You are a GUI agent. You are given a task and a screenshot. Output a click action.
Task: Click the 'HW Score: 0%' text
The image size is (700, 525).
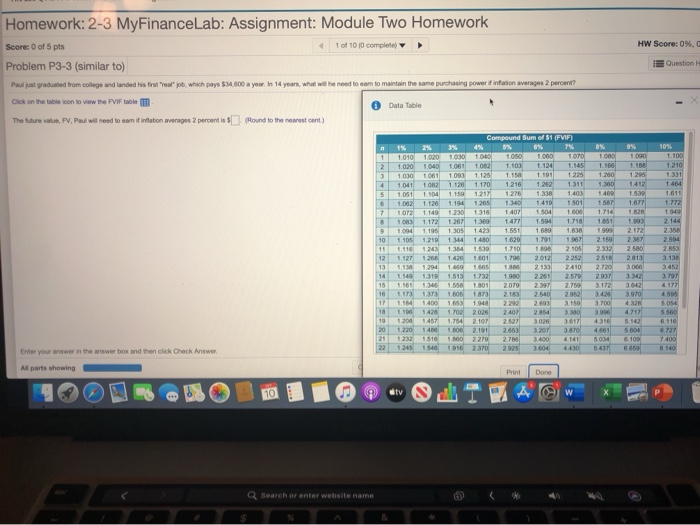[667, 44]
